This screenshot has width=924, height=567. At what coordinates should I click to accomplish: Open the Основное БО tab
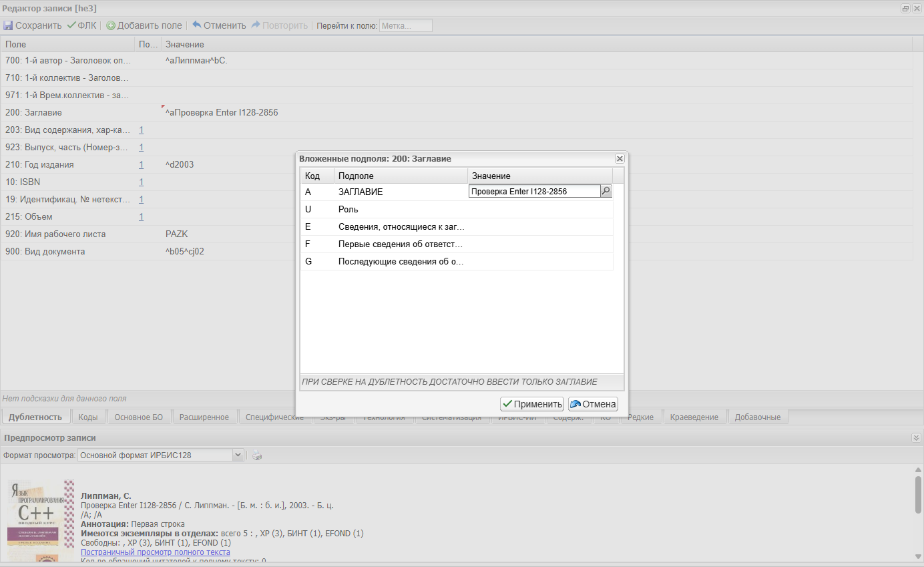138,417
